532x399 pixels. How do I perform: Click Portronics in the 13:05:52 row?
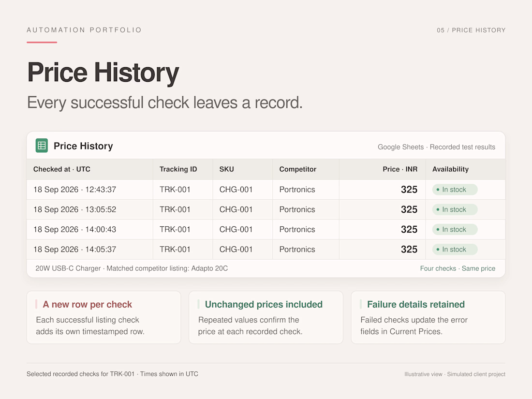297,209
